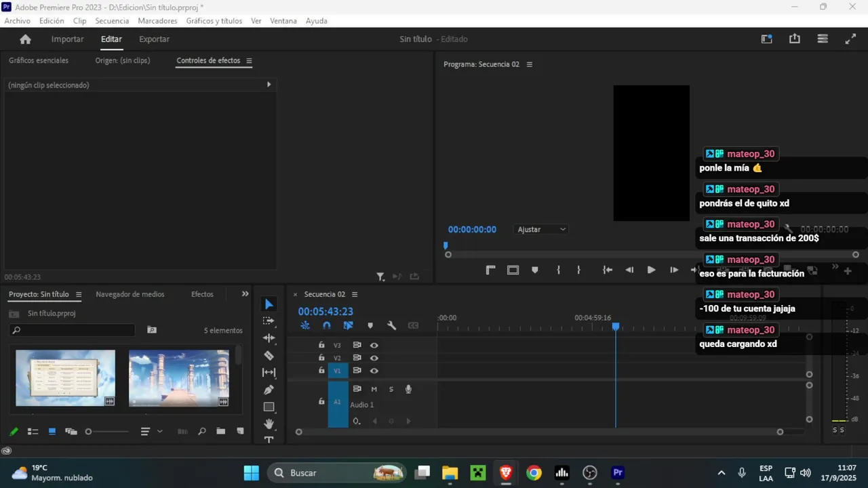Step back one frame in Program monitor
The width and height of the screenshot is (868, 488).
[629, 270]
